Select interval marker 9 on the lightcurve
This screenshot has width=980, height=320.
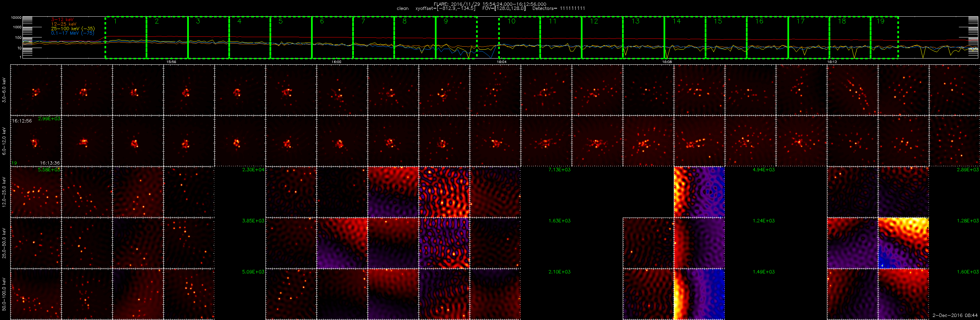(446, 21)
